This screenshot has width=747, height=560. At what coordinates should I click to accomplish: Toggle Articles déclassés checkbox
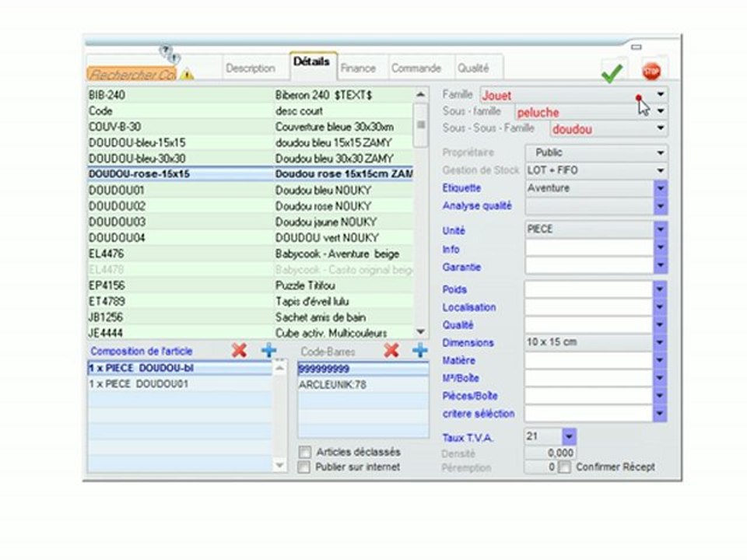click(305, 451)
